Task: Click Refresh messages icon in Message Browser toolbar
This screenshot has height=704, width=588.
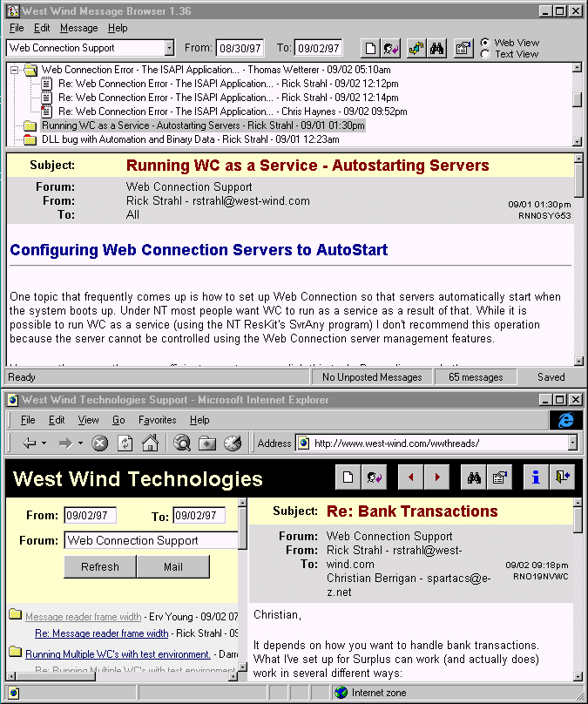Action: [x=416, y=48]
